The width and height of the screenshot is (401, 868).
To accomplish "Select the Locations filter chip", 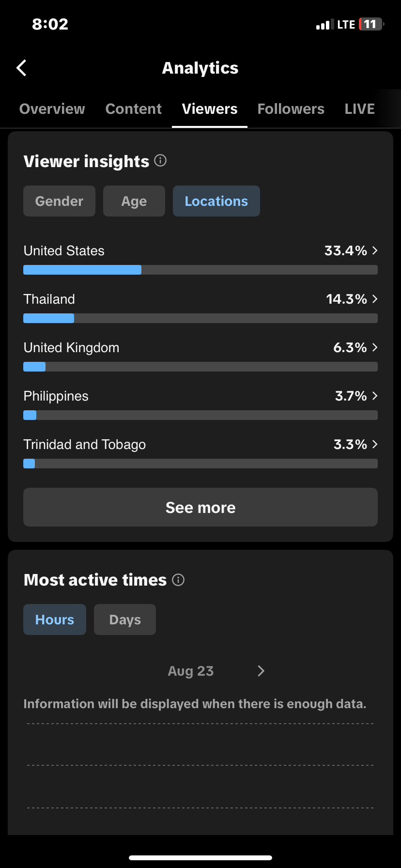I will tap(216, 201).
